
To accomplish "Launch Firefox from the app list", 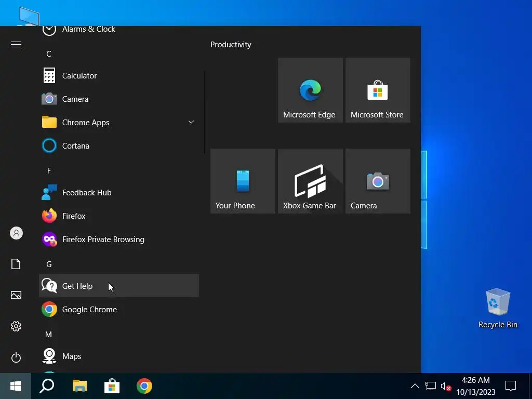I will click(119, 216).
